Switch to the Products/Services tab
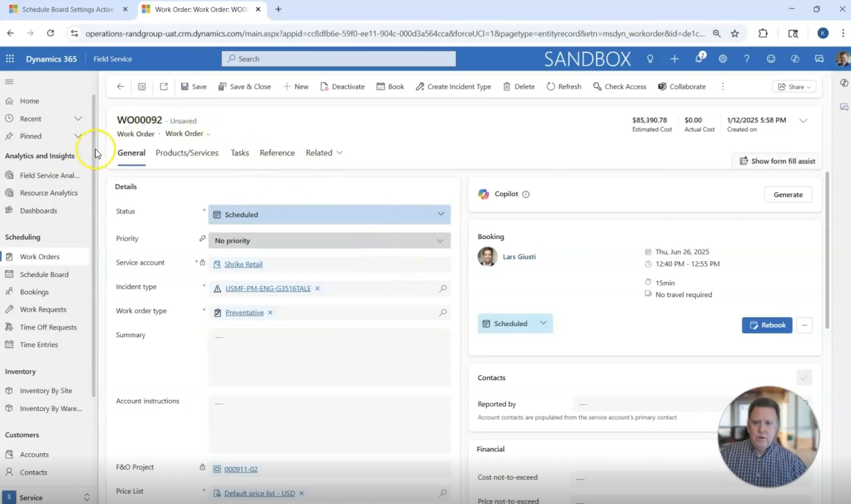This screenshot has height=504, width=851. (x=187, y=153)
